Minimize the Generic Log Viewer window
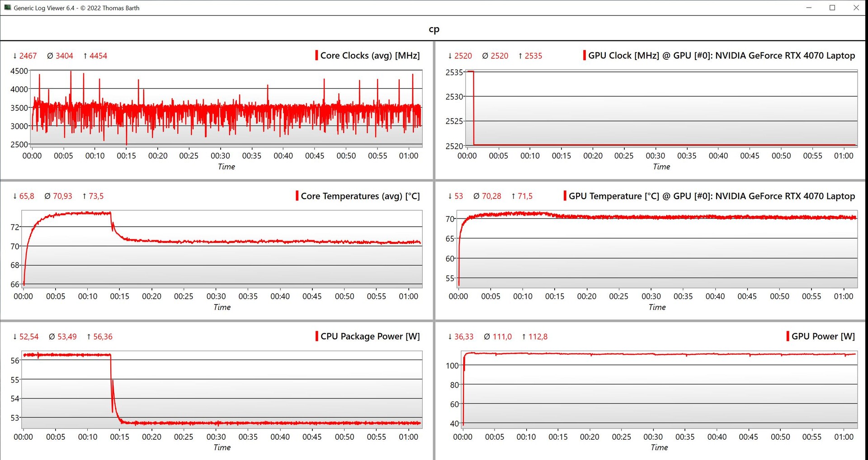Viewport: 868px width, 460px height. pos(809,8)
